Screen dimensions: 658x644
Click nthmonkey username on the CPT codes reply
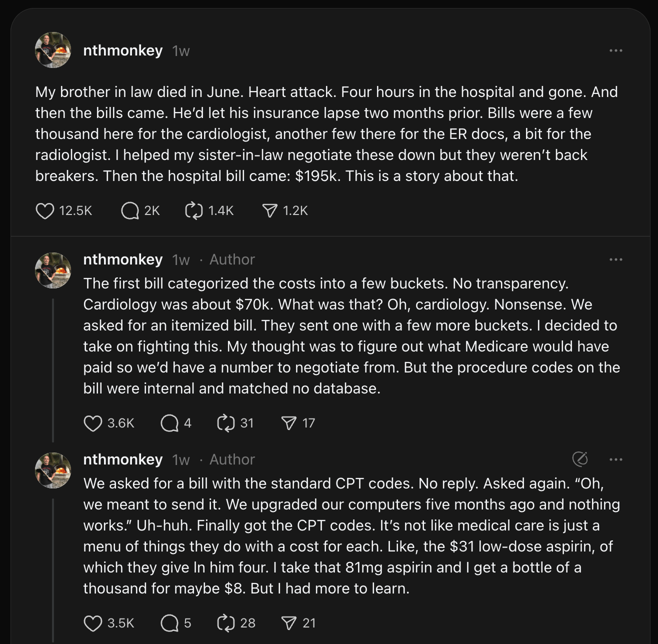coord(122,459)
